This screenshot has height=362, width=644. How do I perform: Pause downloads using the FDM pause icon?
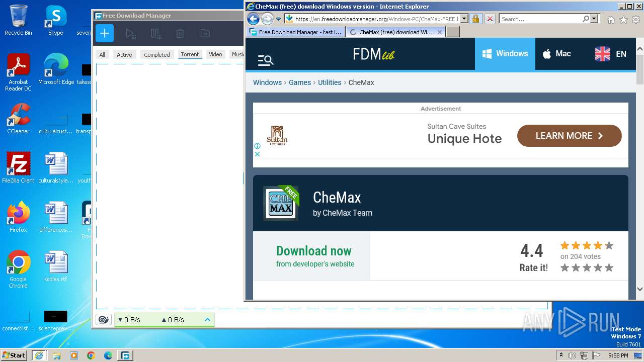156,34
